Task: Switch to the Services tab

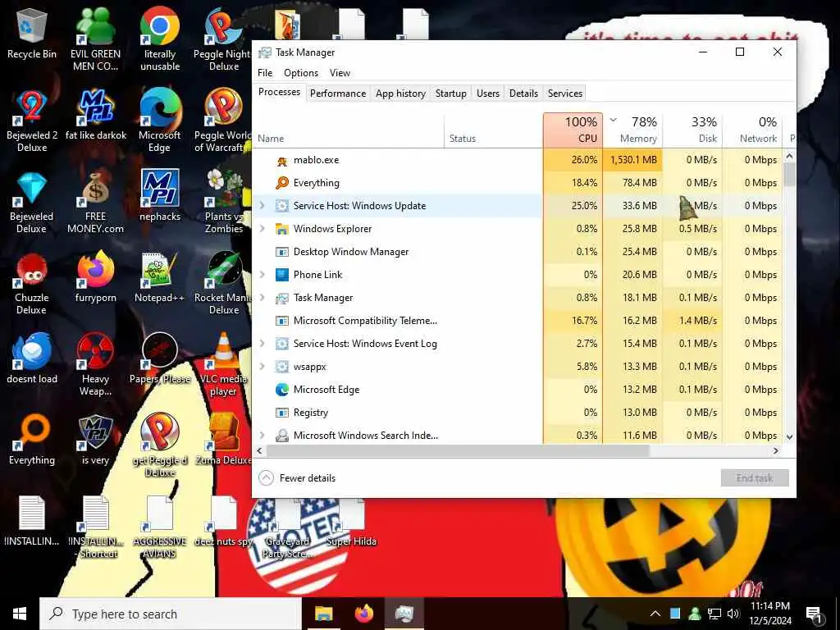Action: [x=564, y=94]
